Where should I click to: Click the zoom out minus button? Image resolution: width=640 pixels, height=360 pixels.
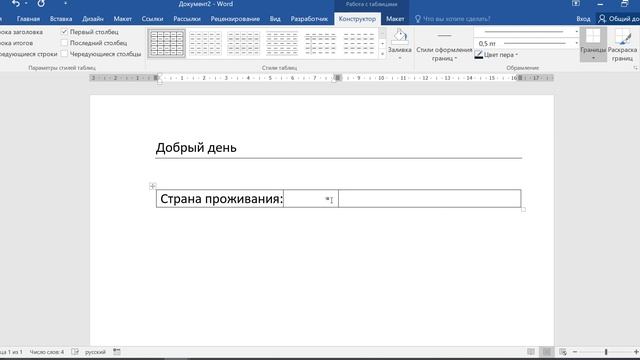575,352
